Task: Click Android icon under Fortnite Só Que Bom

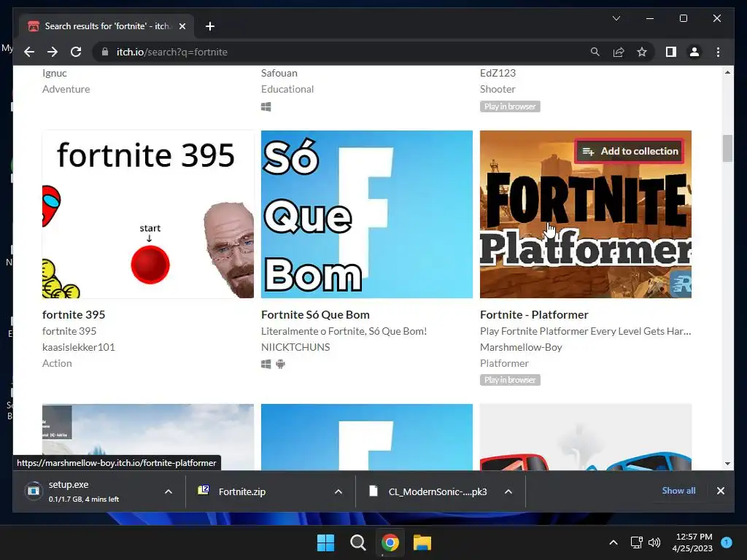Action: (281, 365)
